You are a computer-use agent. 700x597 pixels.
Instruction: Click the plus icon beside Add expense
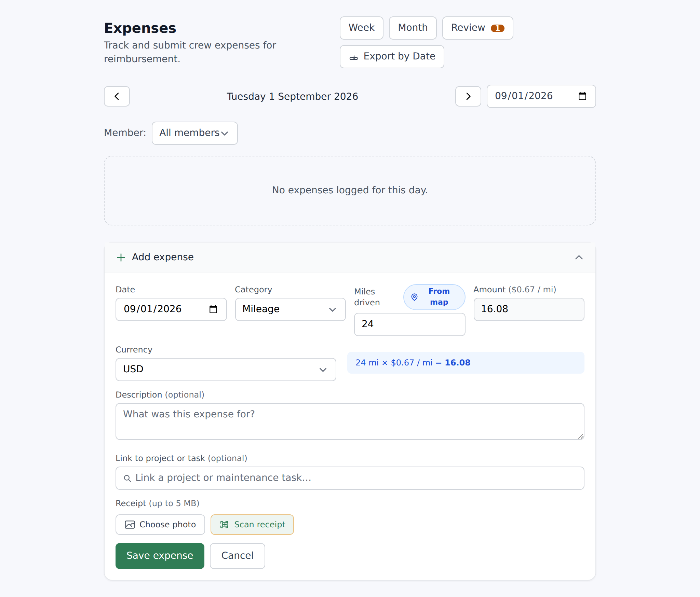click(x=121, y=257)
